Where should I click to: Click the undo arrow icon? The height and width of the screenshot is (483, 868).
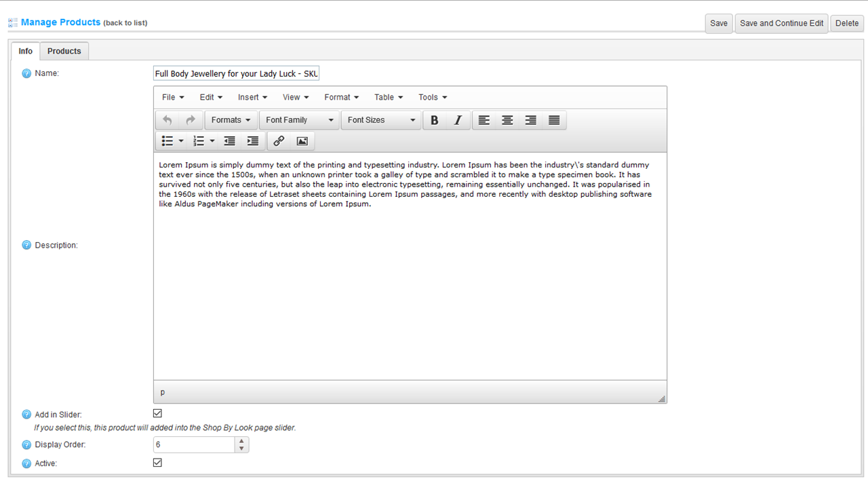tap(167, 120)
